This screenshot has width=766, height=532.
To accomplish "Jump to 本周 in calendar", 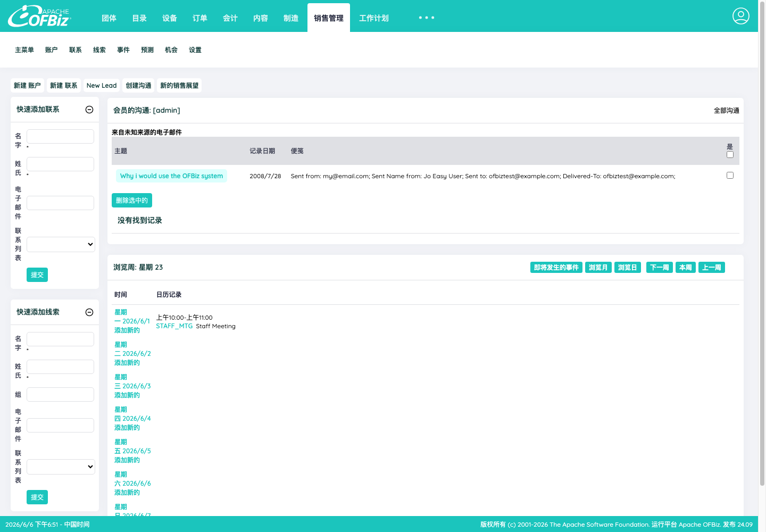I will [686, 268].
